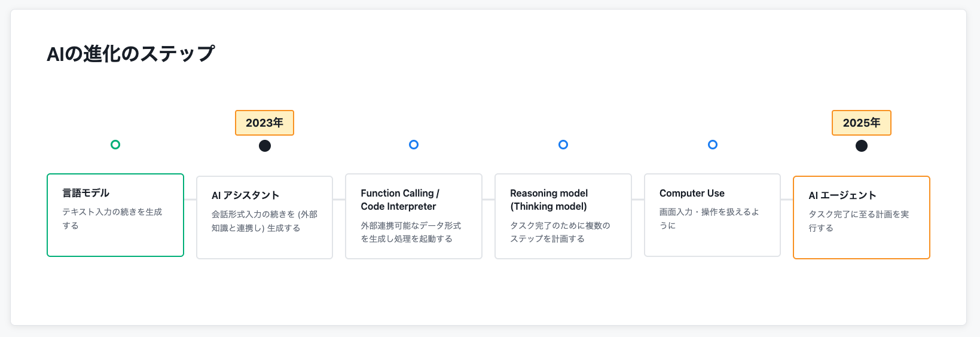
Task: Click the blue dot above Function Calling card
Action: point(414,145)
